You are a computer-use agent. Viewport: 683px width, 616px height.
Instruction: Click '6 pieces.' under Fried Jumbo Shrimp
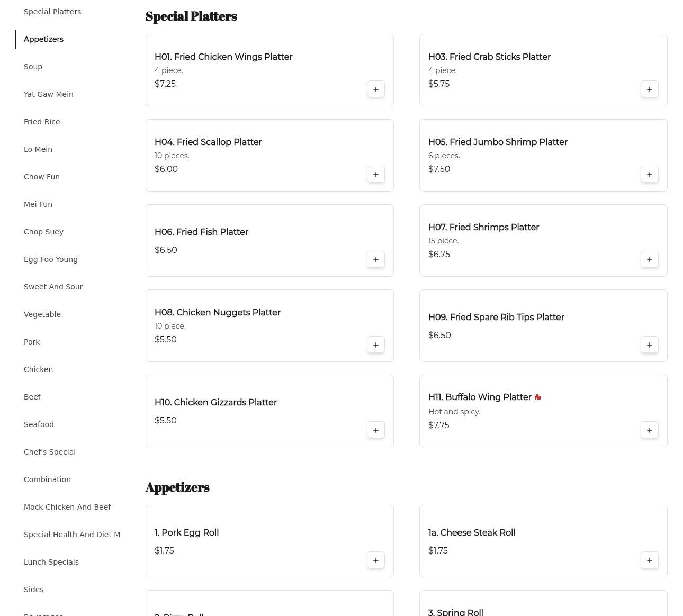coord(444,155)
